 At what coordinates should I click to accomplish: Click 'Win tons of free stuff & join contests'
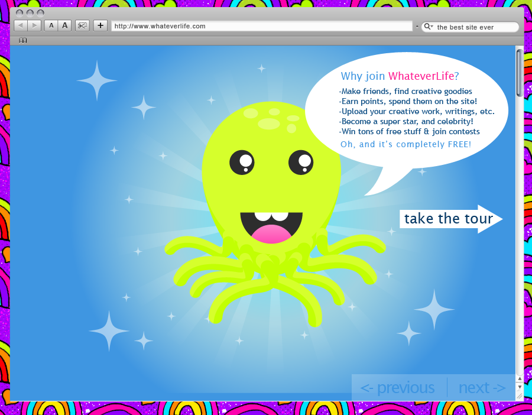409,131
